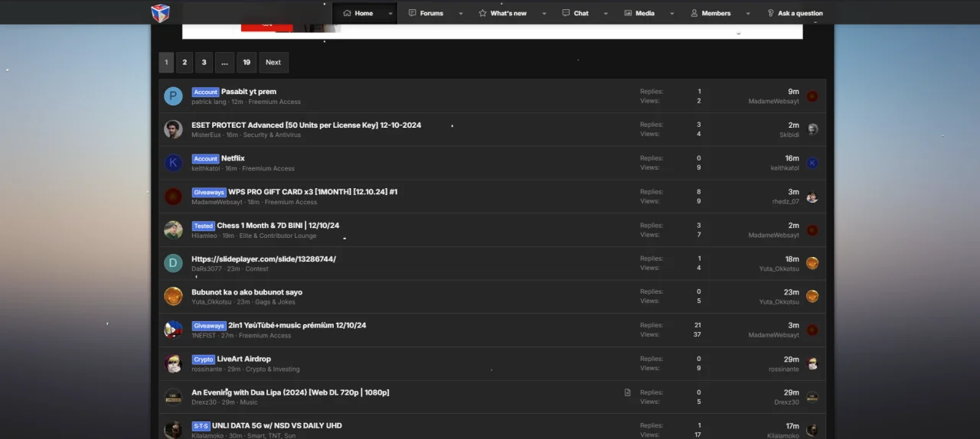This screenshot has width=980, height=439.
Task: Click Skibidi's small avatar on ESET row
Action: (x=812, y=129)
